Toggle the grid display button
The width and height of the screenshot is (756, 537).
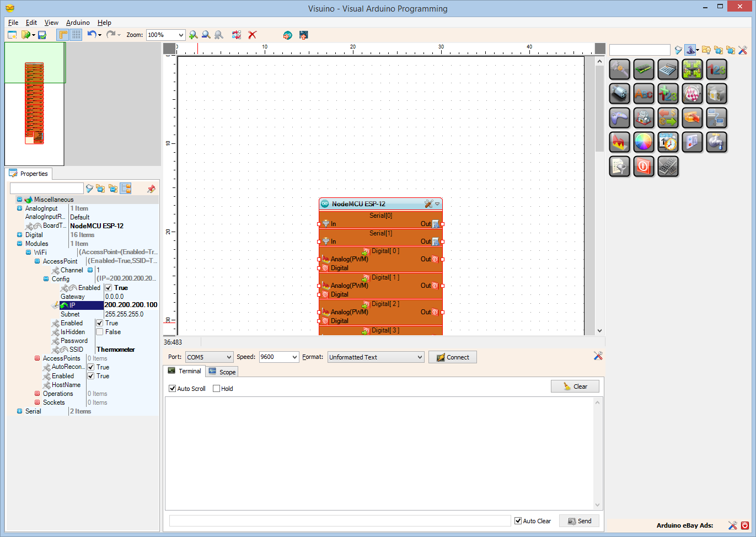(x=76, y=35)
